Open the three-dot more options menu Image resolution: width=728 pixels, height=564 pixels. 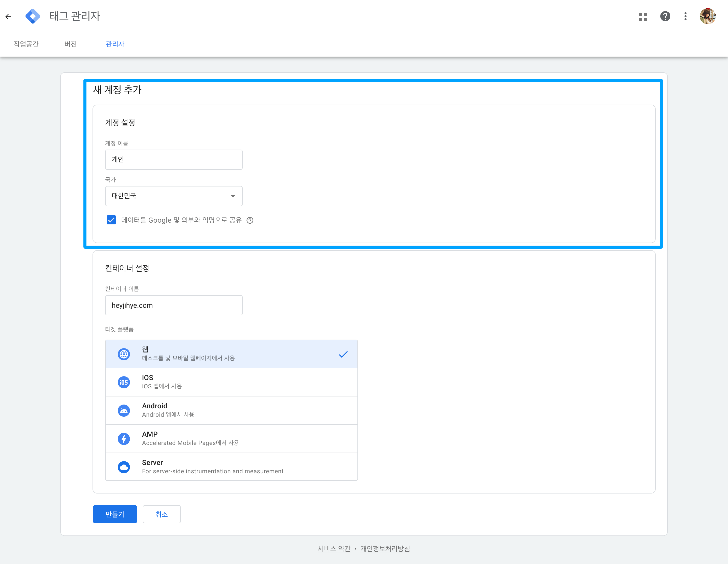685,16
